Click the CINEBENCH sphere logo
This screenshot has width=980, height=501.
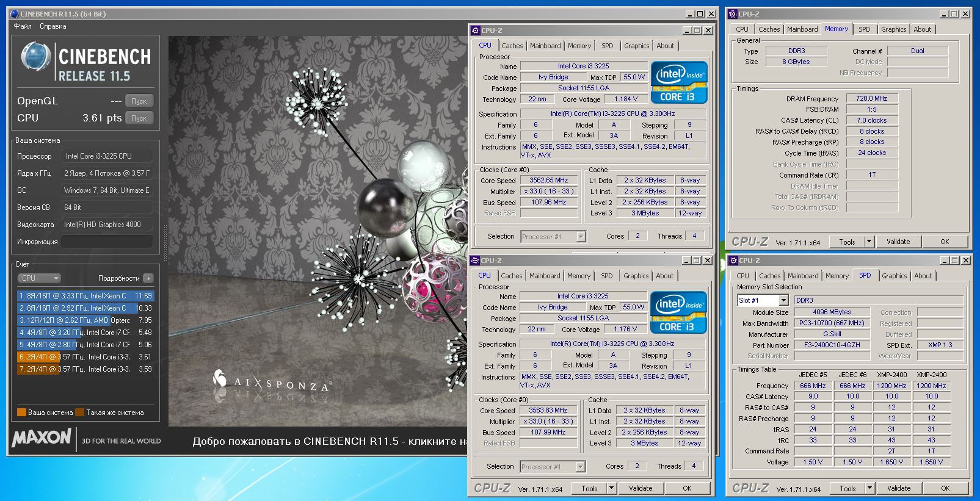pyautogui.click(x=36, y=57)
